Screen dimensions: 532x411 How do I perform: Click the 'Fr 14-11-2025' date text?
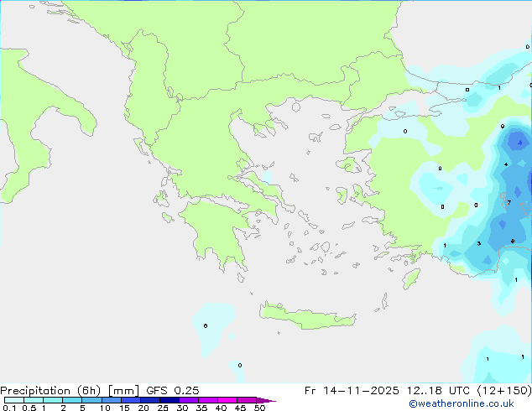[352, 391]
